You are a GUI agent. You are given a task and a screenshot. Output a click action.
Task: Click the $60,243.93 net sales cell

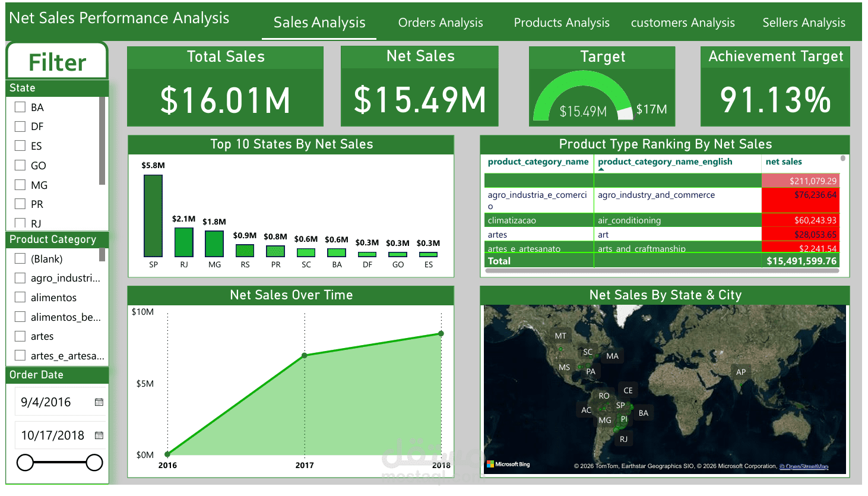tap(800, 220)
